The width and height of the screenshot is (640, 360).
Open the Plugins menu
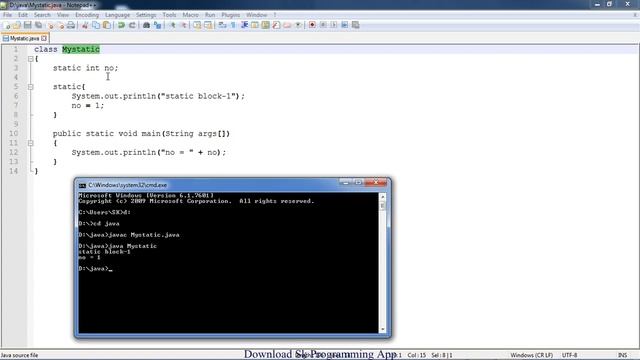(231, 15)
